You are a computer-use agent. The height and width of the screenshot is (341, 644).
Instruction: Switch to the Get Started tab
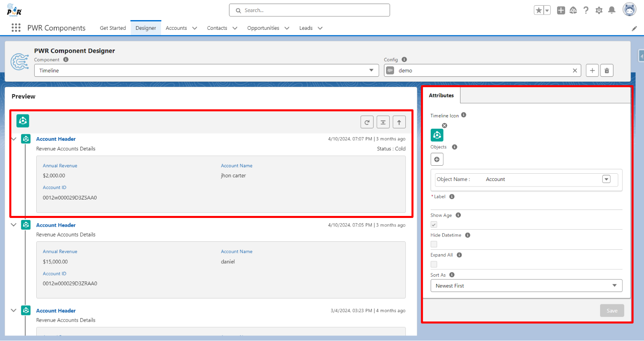(x=113, y=28)
